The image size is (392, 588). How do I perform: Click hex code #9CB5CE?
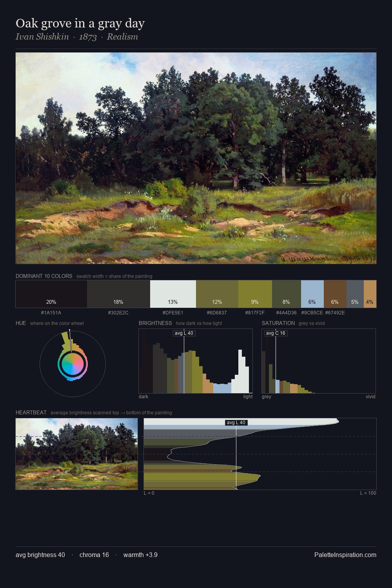click(312, 313)
